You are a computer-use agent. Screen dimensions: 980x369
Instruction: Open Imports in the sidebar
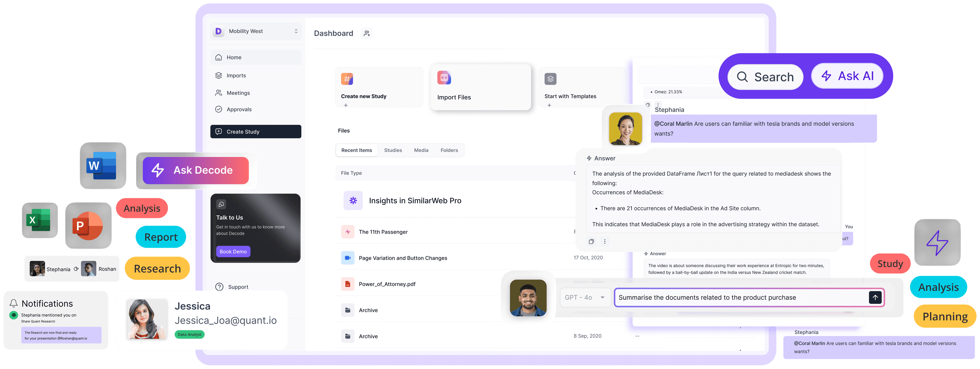click(236, 75)
